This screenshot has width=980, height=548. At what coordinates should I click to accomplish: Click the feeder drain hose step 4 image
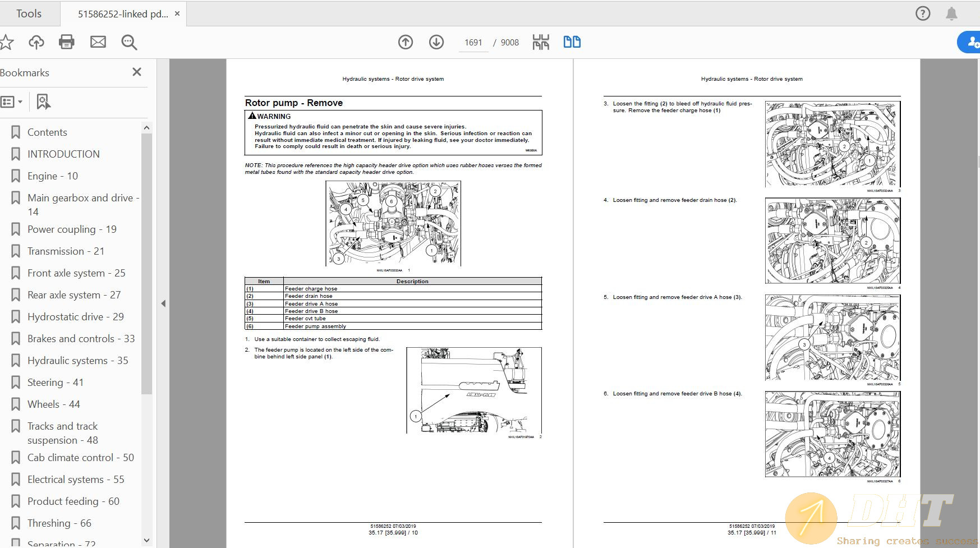(x=832, y=241)
